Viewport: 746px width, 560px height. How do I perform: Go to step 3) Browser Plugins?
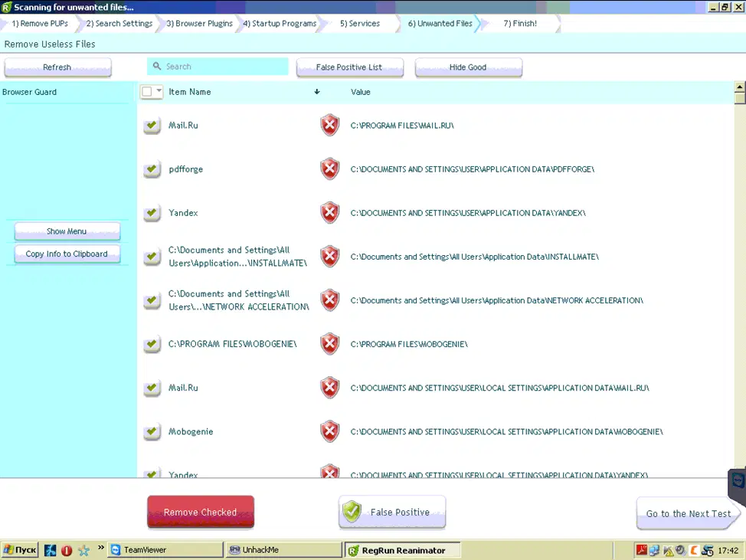click(x=199, y=23)
